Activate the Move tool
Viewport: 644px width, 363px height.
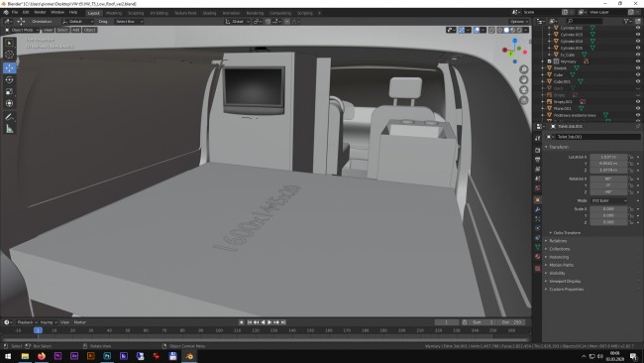(x=10, y=67)
